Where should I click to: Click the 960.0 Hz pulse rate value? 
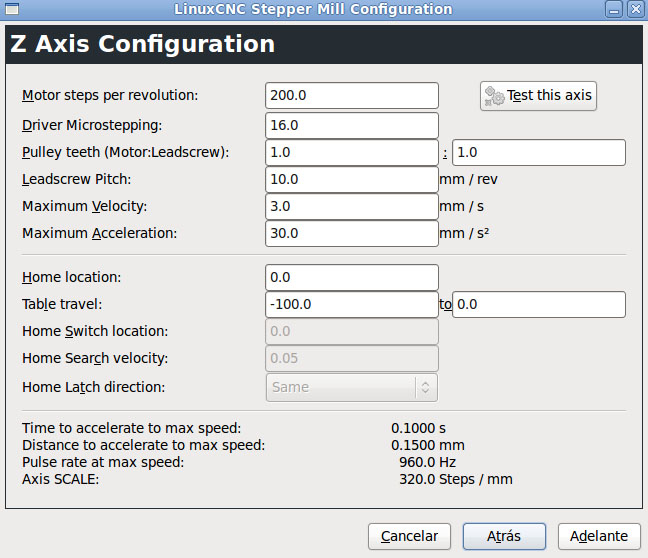427,462
